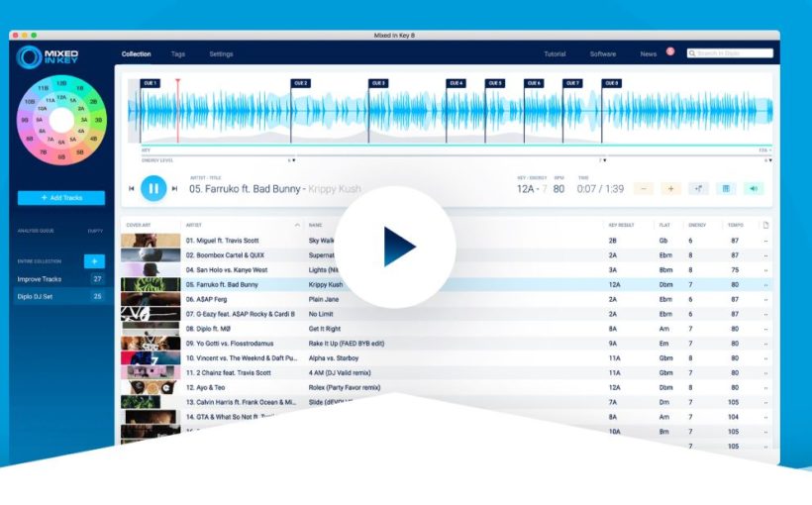Screen dimensions: 812x505
Task: Open cover art of 12. Ayo & Teo
Action: pyautogui.click(x=151, y=387)
